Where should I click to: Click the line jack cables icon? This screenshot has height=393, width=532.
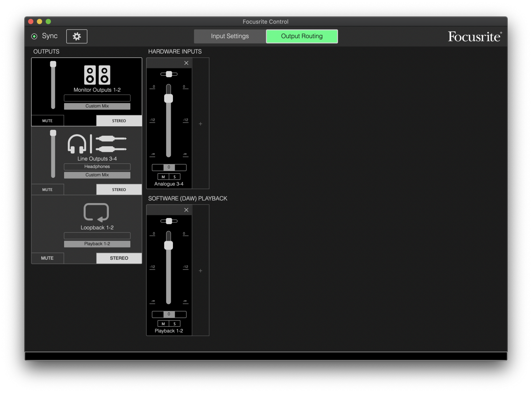click(x=111, y=144)
